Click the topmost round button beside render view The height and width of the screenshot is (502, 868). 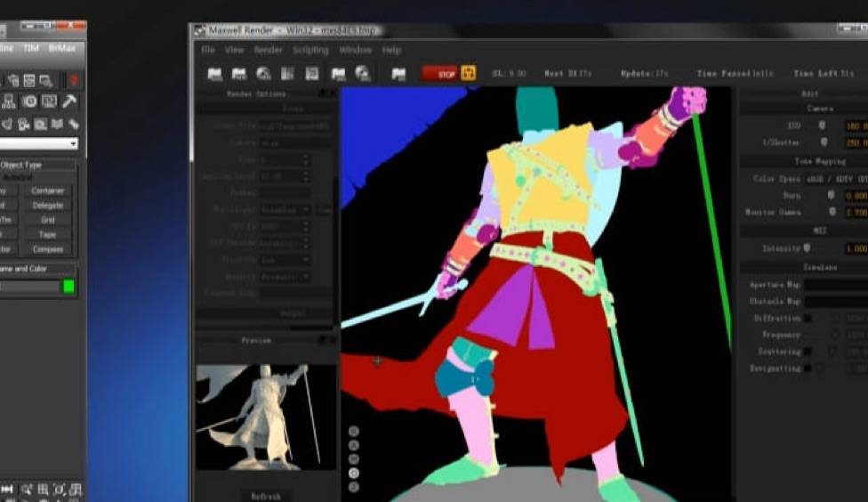coord(354,431)
